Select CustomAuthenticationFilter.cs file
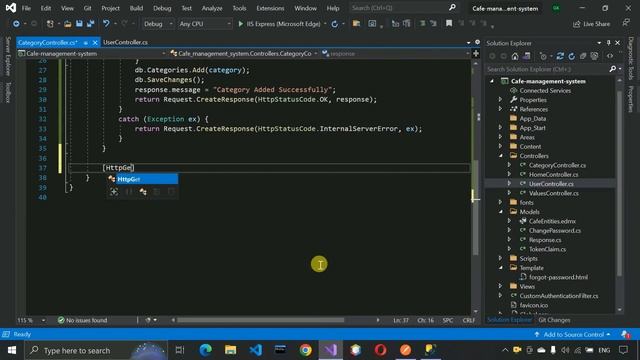The height and width of the screenshot is (360, 640). coord(558,296)
